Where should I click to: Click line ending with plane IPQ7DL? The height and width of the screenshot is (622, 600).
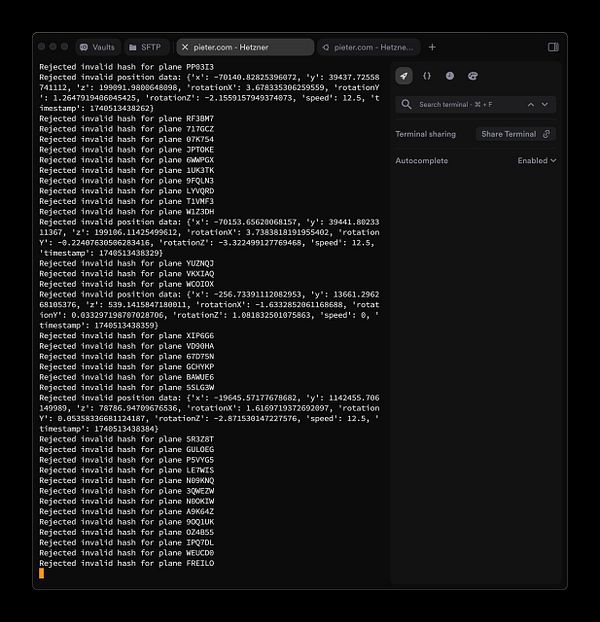click(127, 542)
